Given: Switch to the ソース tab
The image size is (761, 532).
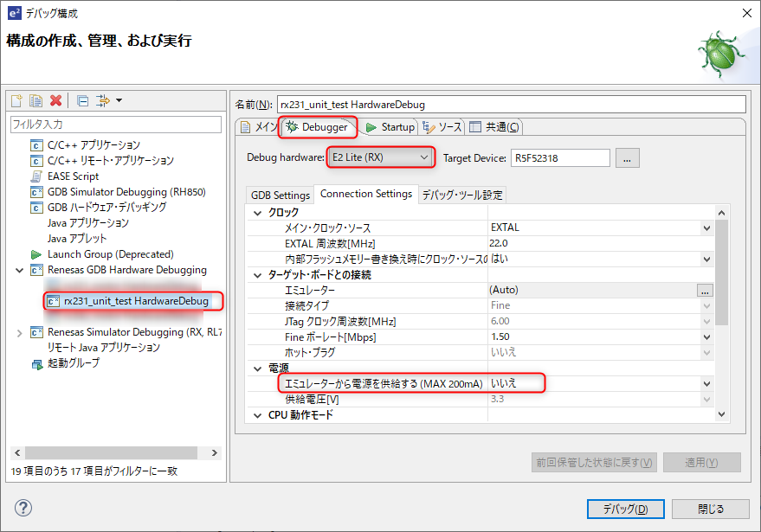Looking at the screenshot, I should tap(442, 127).
